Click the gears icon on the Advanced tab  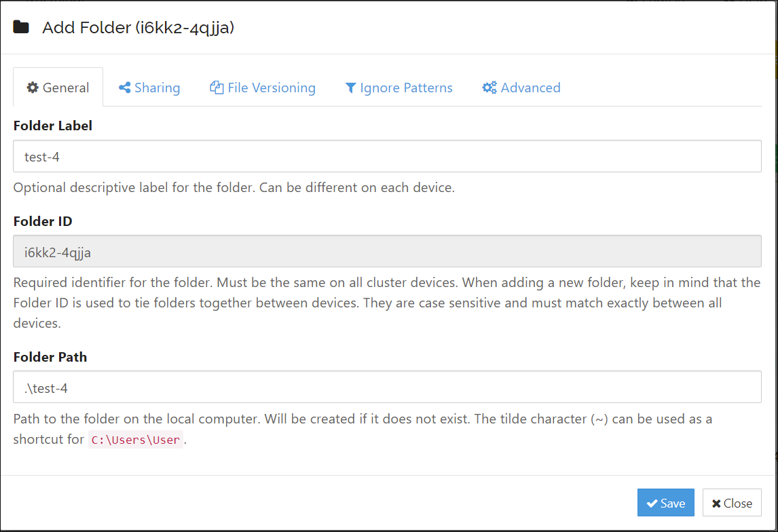(x=489, y=87)
